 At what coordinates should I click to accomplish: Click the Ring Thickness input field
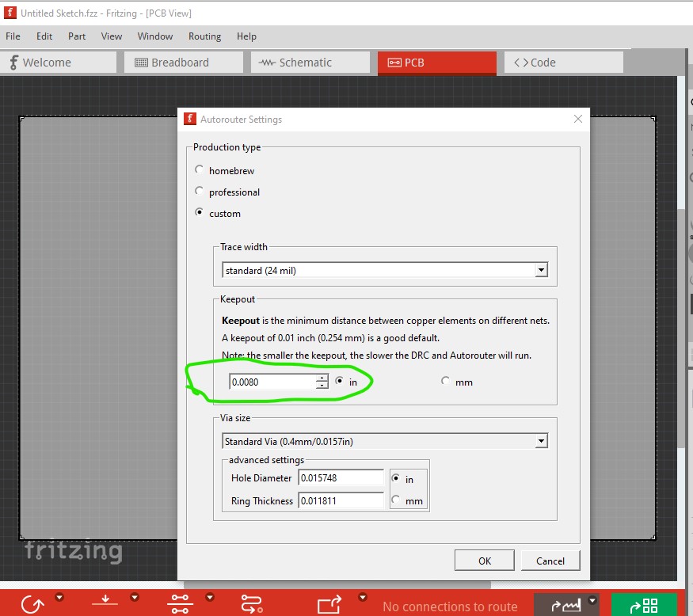[341, 500]
